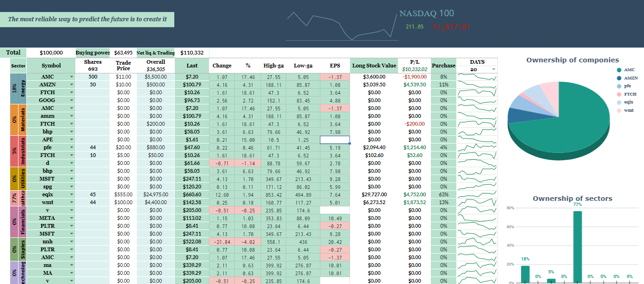Click the AMC legend entry in pie chart

(626, 70)
